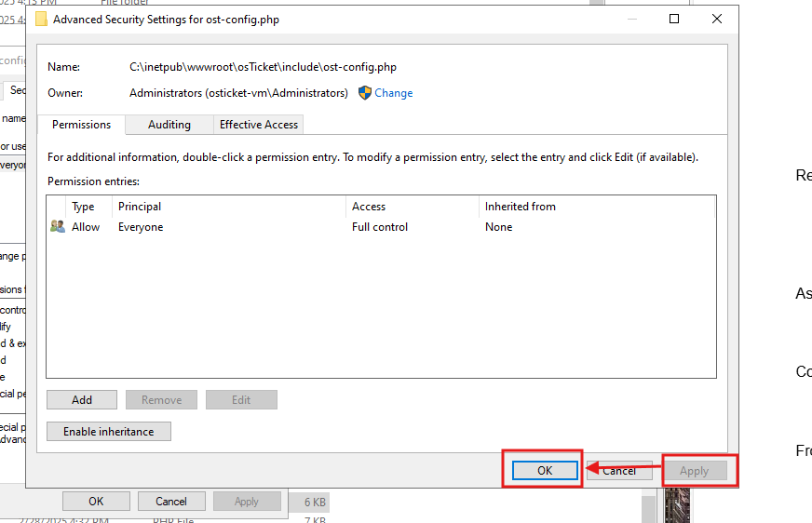Click Cancel in the background Properties window

(171, 502)
